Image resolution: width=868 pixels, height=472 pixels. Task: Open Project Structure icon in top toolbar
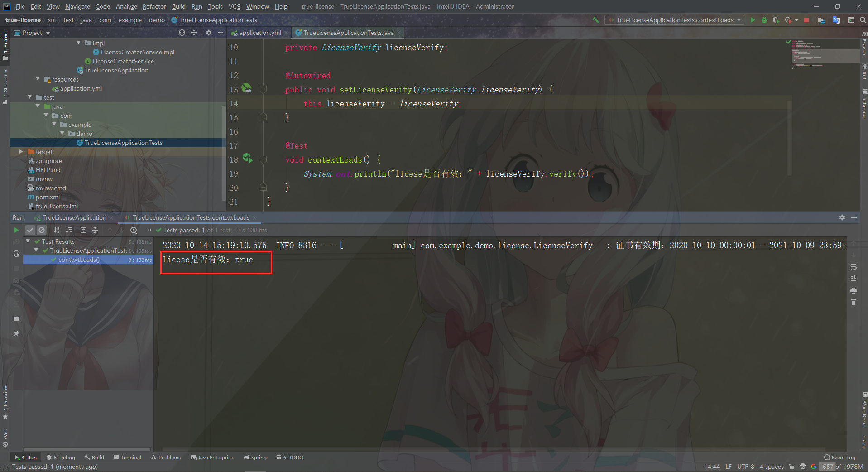click(x=821, y=20)
